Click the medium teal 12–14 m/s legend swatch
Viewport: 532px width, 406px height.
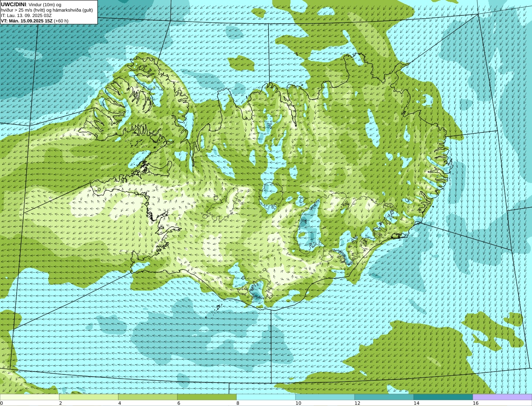(384, 397)
